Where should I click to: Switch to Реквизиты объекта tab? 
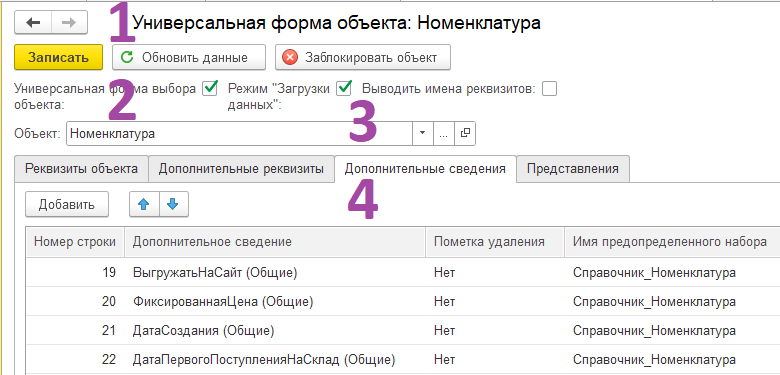tap(82, 169)
